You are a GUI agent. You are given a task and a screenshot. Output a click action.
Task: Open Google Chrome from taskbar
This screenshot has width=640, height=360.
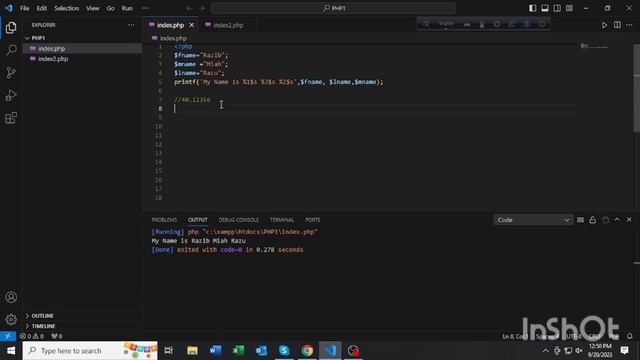[x=307, y=351]
